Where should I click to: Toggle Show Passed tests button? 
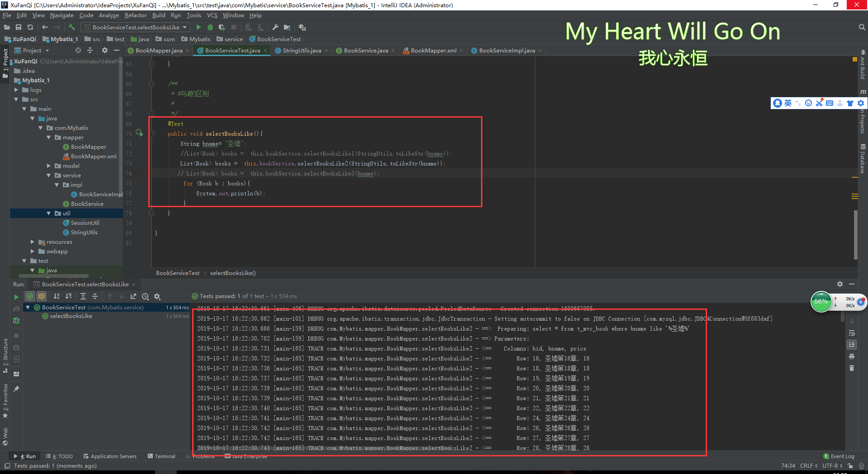click(30, 297)
